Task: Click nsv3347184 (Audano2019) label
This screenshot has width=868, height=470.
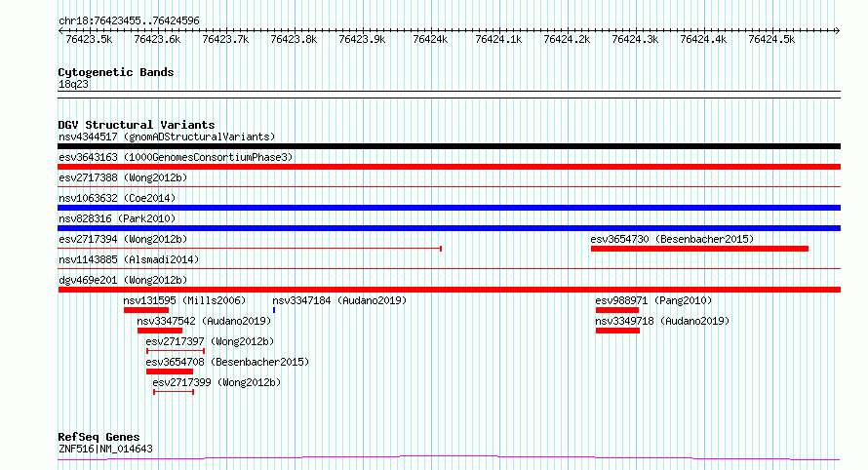Action: [x=339, y=300]
